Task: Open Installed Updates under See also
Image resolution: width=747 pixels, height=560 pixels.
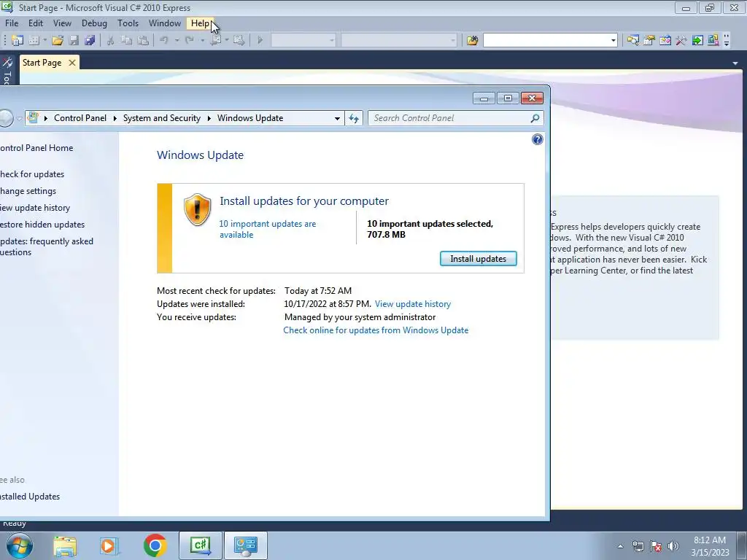Action: 30,496
